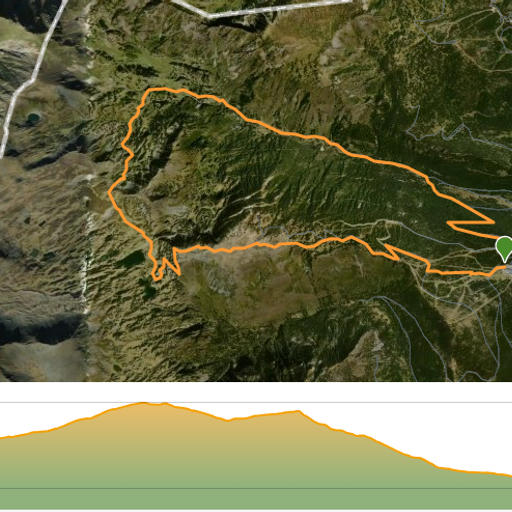Select the small round blue lake on the map
Image resolution: width=512 pixels, height=512 pixels.
(x=33, y=117)
